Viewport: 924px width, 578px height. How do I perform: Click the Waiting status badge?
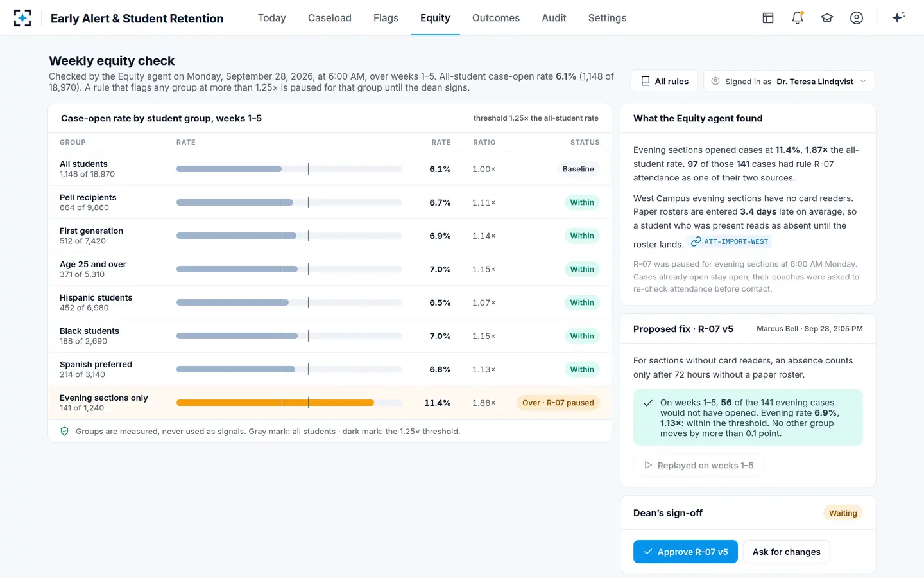[843, 513]
